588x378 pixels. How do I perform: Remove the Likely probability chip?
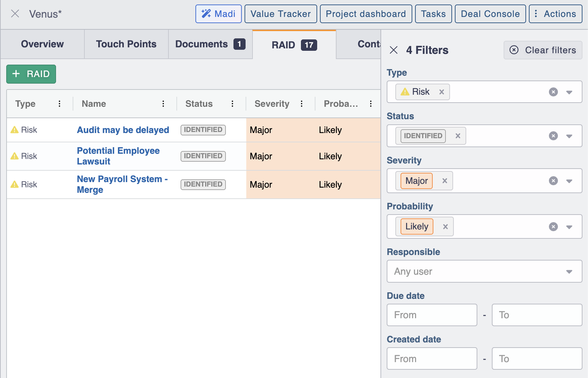click(445, 227)
